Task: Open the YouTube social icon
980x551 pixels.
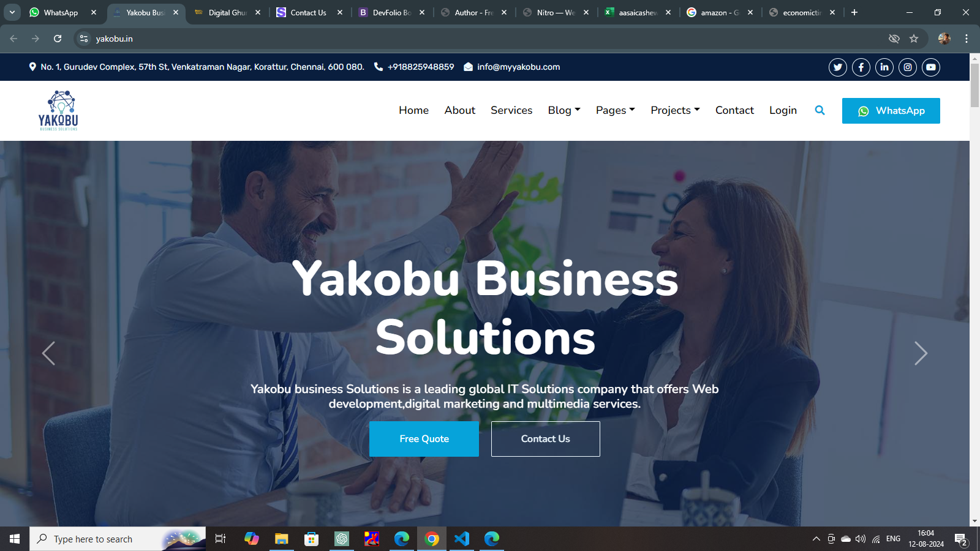Action: pos(931,67)
